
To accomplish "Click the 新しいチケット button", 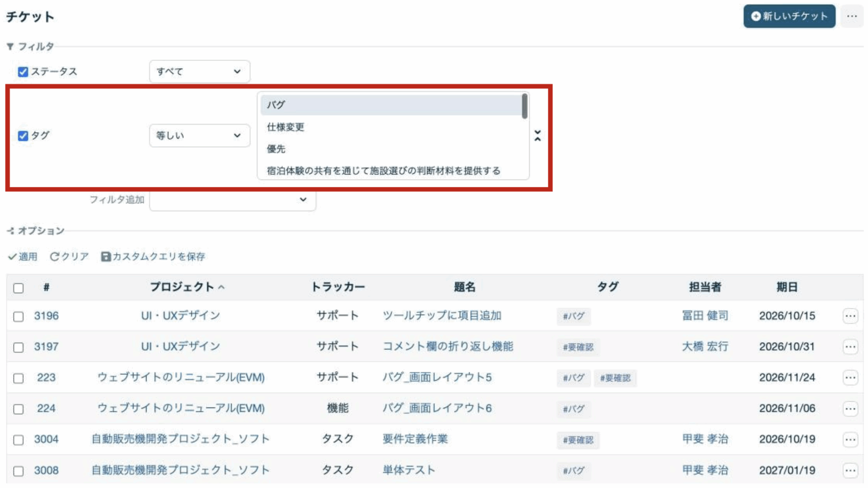I will coord(789,16).
